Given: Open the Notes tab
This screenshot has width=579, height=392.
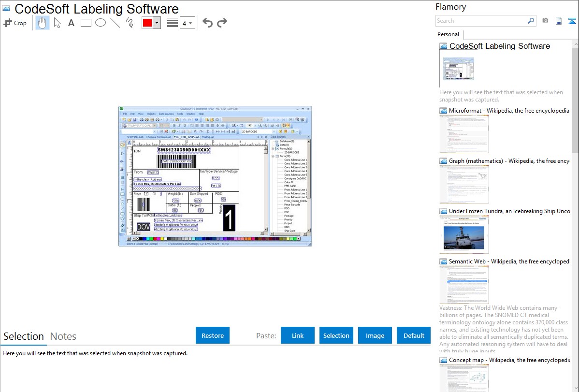Looking at the screenshot, I should (x=63, y=336).
